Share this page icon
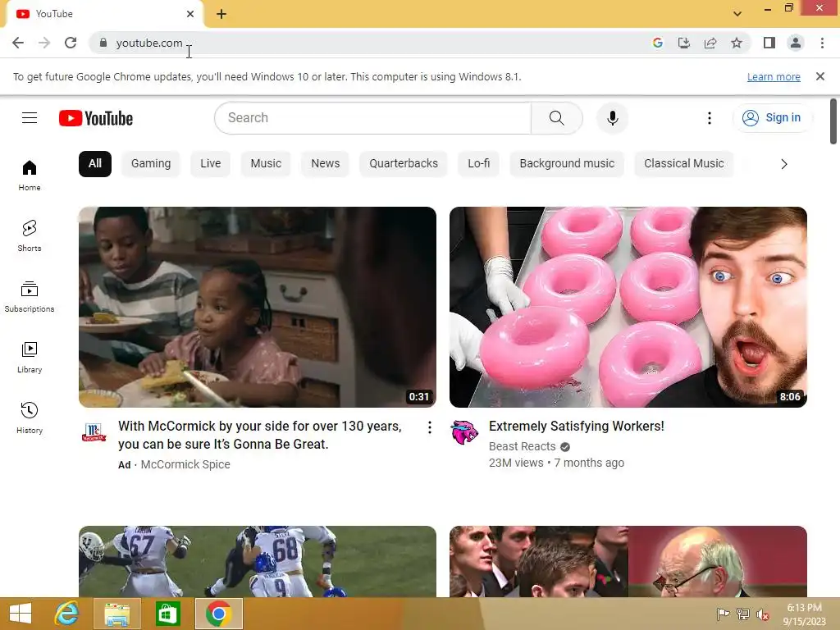The image size is (840, 630). tap(710, 43)
